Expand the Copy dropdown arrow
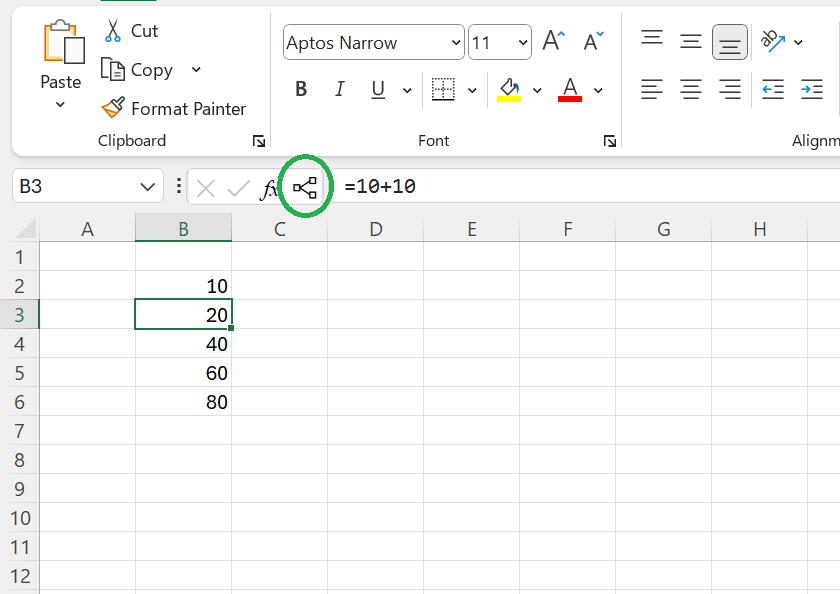Screen dimensions: 840x594 point(196,70)
